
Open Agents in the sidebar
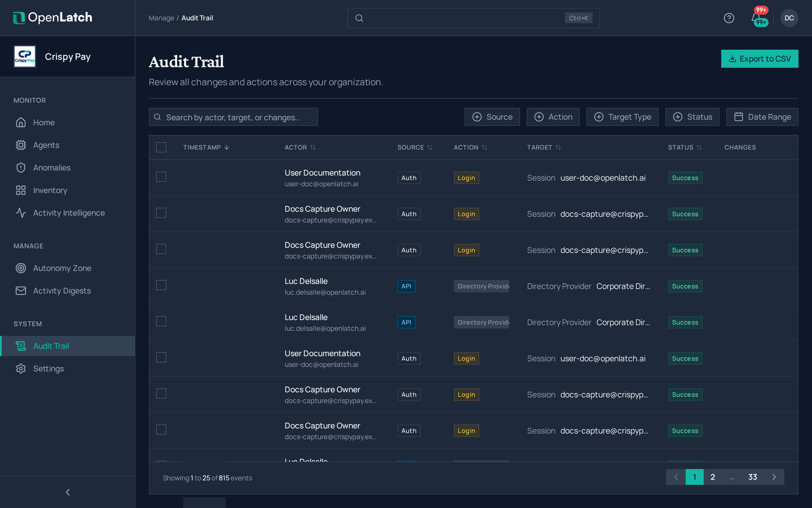click(67, 145)
